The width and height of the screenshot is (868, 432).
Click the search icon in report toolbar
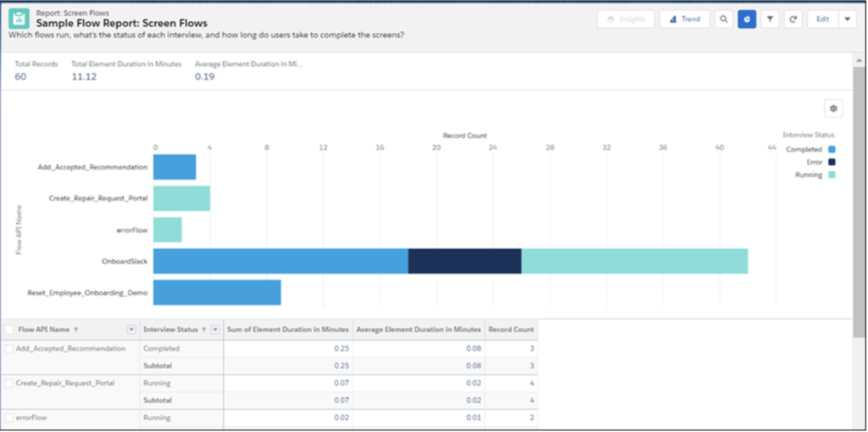(x=723, y=19)
